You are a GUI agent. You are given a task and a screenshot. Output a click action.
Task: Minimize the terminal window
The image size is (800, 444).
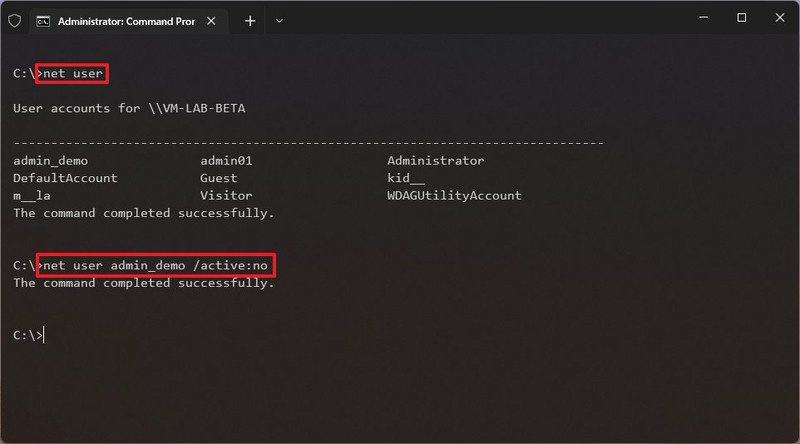click(x=704, y=17)
